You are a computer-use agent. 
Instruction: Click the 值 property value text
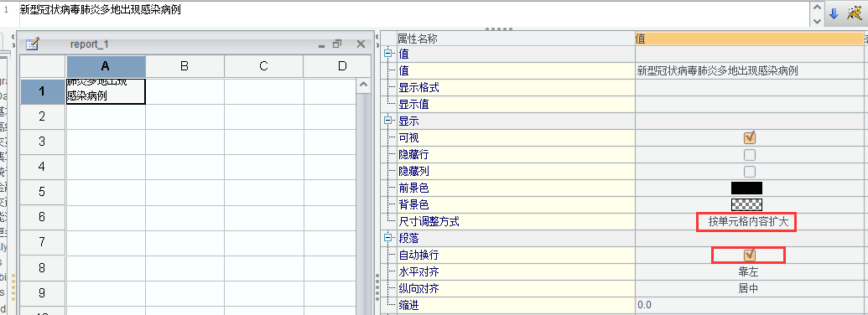tap(717, 70)
